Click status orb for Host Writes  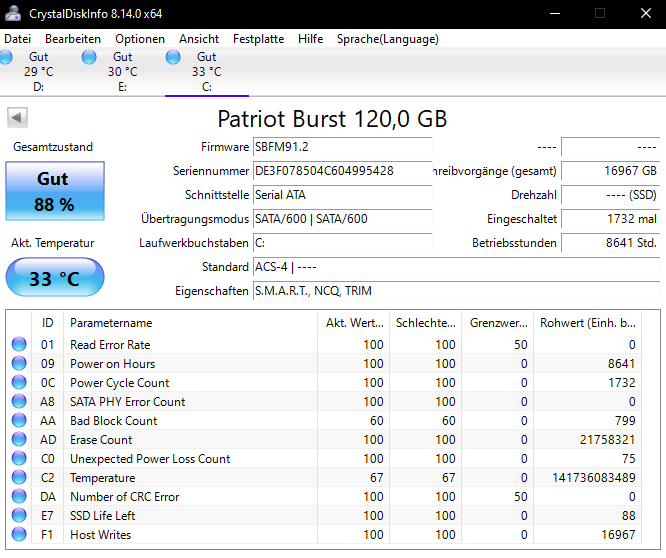(x=19, y=534)
